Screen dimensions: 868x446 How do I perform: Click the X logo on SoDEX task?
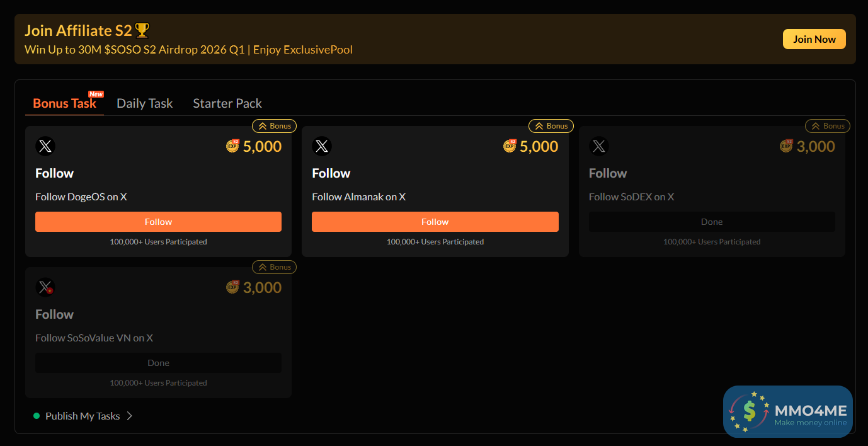click(599, 147)
